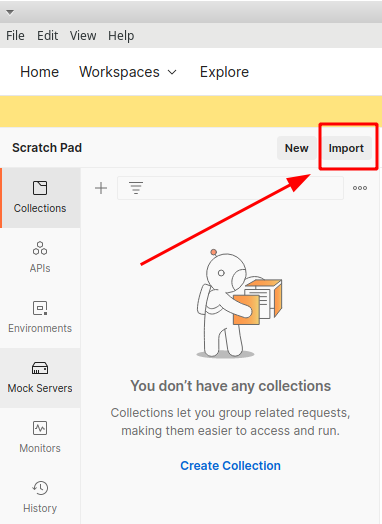This screenshot has width=382, height=524.
Task: Click the "You don't have any collections" heading
Action: (x=230, y=386)
